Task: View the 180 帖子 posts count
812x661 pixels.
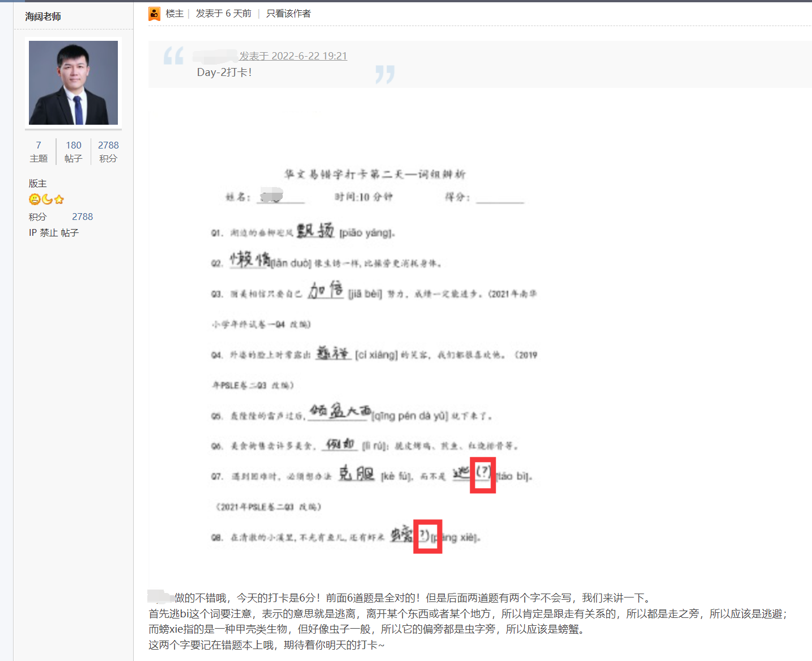Action: pyautogui.click(x=74, y=151)
